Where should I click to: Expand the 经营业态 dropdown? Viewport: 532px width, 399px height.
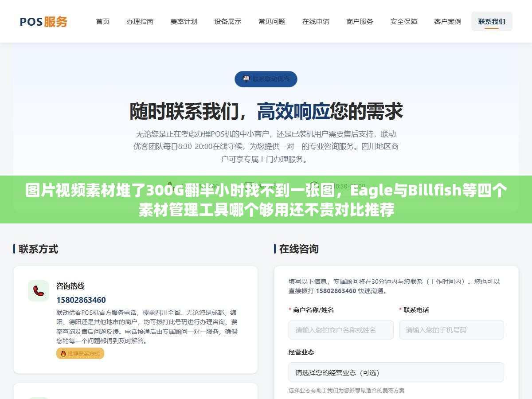(x=396, y=372)
